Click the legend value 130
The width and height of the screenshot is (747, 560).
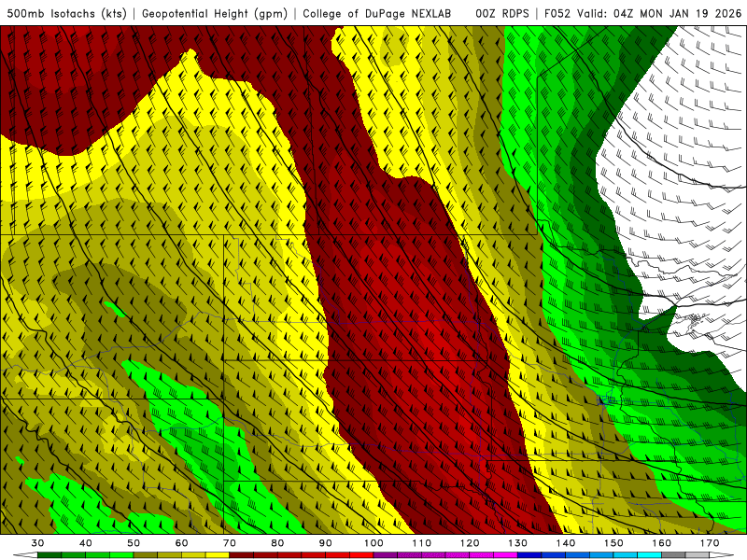pos(517,543)
